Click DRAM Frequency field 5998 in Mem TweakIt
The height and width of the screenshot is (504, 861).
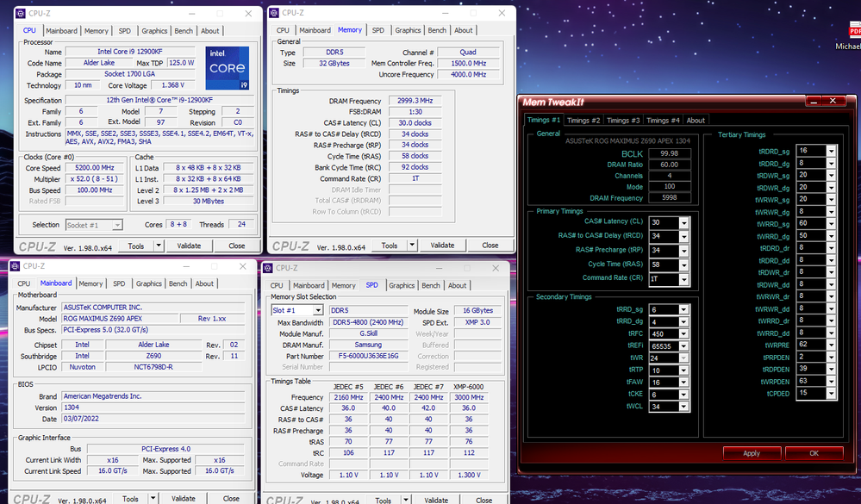(670, 197)
